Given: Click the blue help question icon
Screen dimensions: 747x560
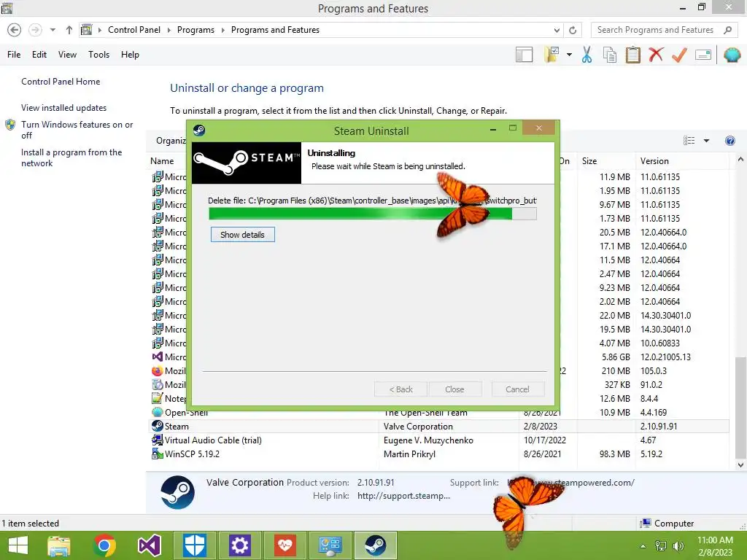Looking at the screenshot, I should (729, 141).
